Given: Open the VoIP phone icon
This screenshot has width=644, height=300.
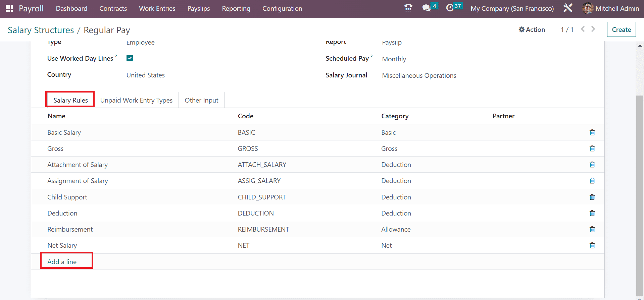Looking at the screenshot, I should pos(408,8).
